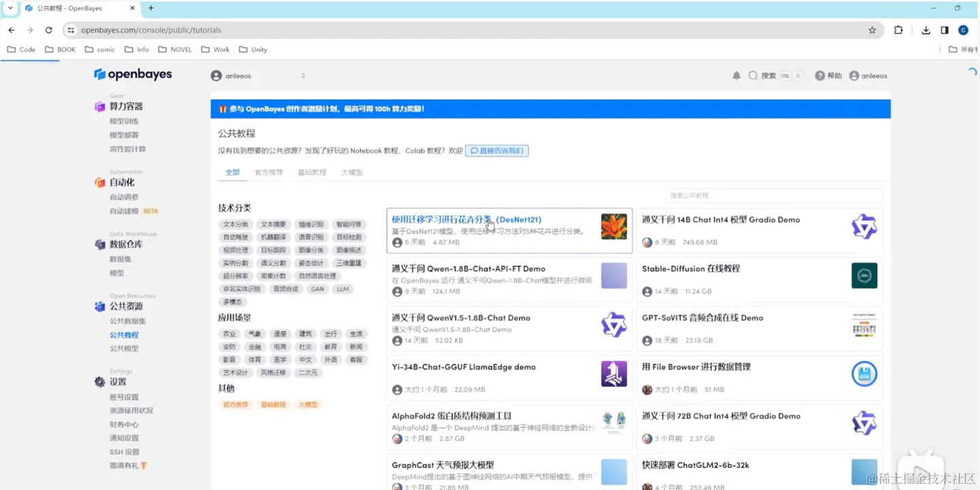980x490 pixels.
Task: Click Chrome profile avatar C
Action: [x=963, y=30]
